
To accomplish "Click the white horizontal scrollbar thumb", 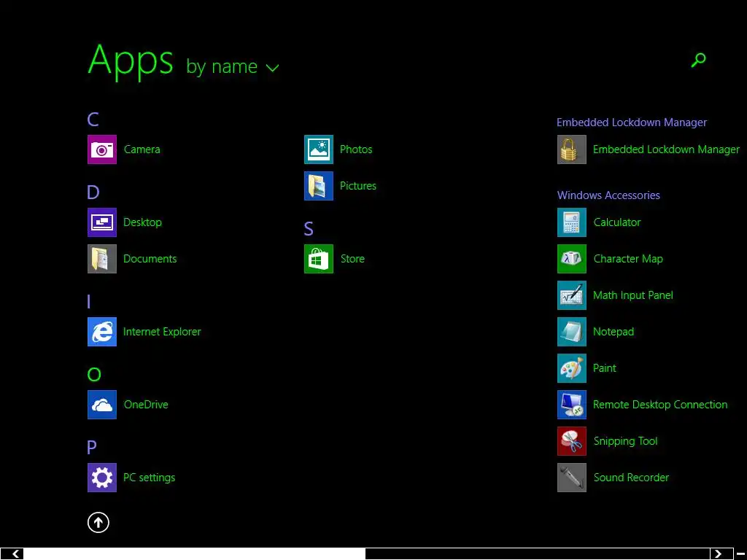I will pyautogui.click(x=194, y=554).
